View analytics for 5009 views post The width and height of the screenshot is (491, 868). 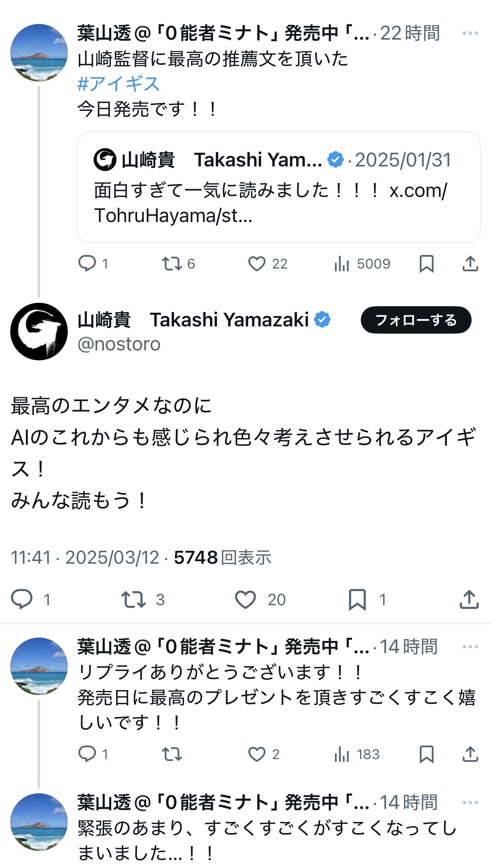click(x=342, y=264)
